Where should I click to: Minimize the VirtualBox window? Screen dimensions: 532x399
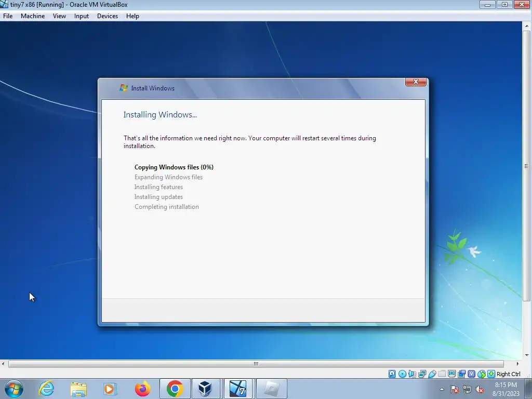click(487, 5)
